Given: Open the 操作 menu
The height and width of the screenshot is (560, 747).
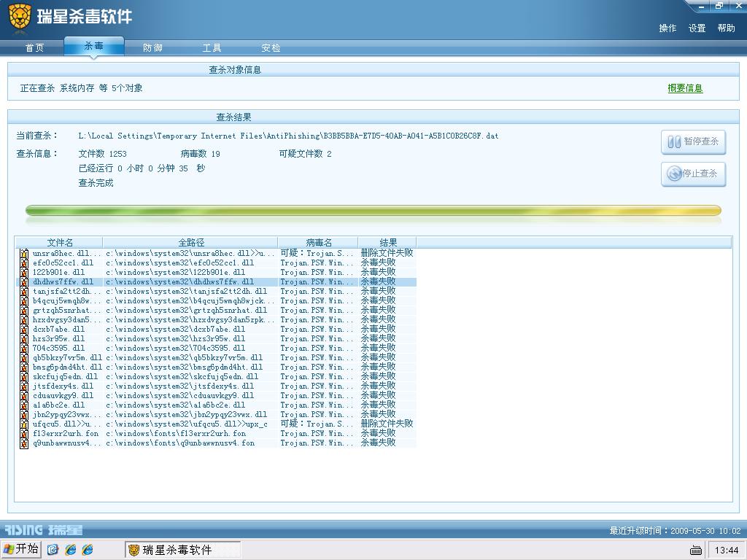Looking at the screenshot, I should pyautogui.click(x=667, y=28).
